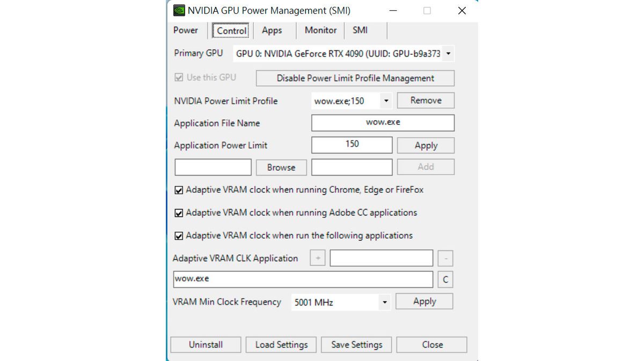
Task: Click the Adaptive VRAM CLK Application text field
Action: [x=381, y=258]
